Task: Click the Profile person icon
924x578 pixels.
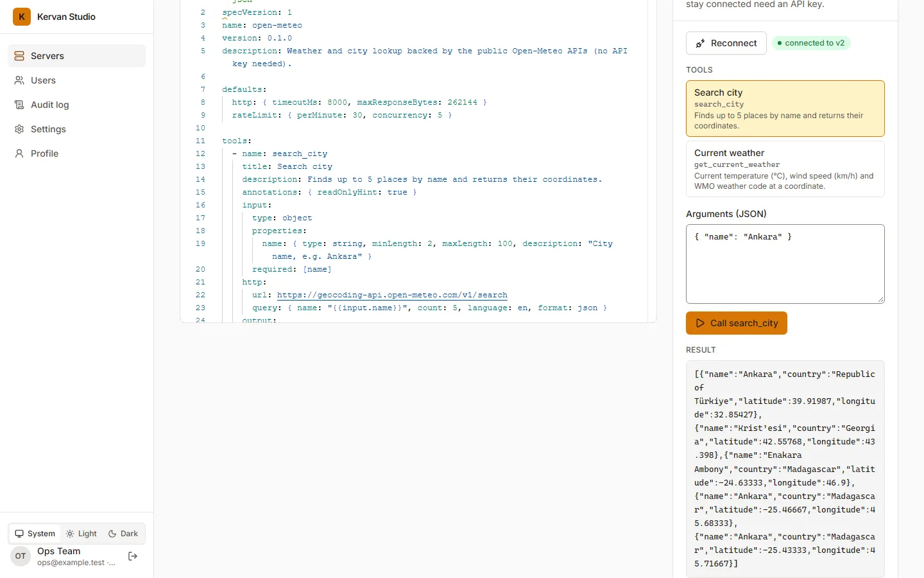Action: [19, 153]
